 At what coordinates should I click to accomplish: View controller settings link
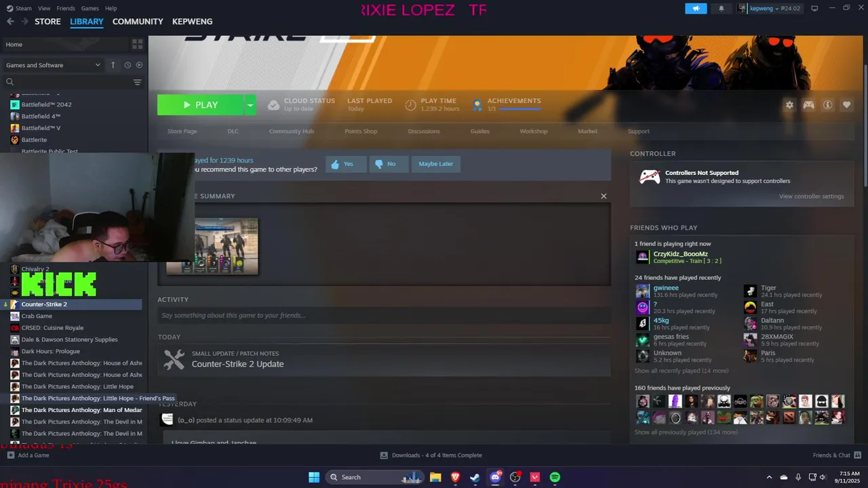tap(811, 197)
